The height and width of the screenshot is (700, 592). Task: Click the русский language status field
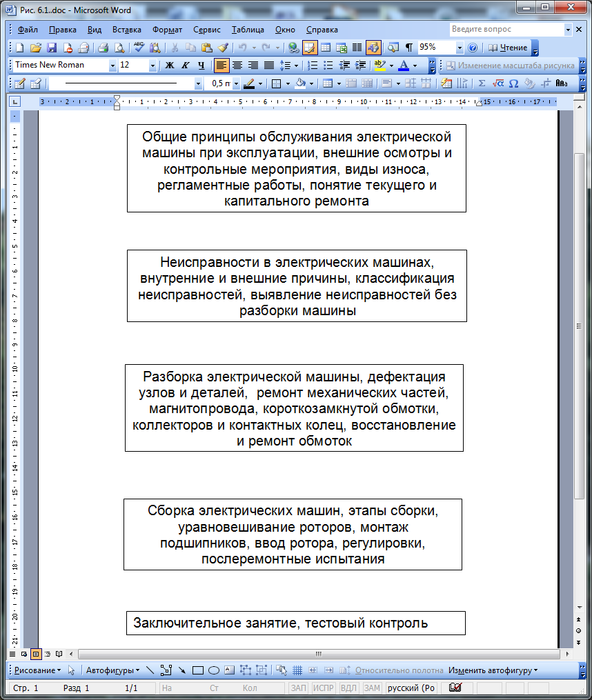(x=411, y=688)
